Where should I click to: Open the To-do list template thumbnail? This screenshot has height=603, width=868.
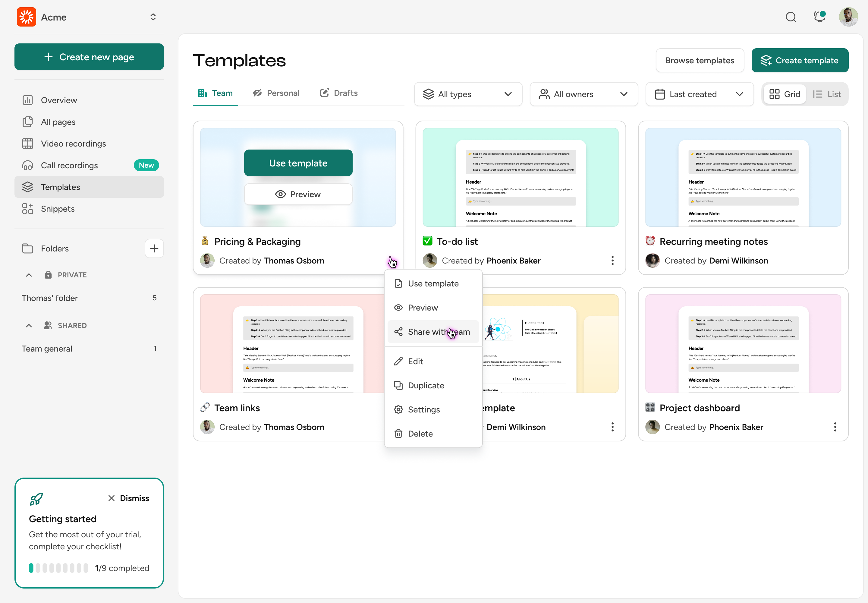(x=520, y=177)
